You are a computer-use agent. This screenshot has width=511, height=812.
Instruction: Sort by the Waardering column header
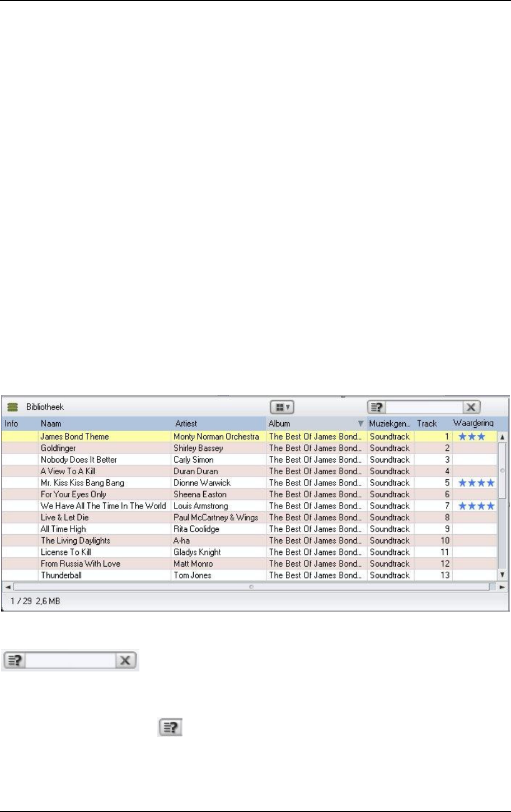point(474,423)
